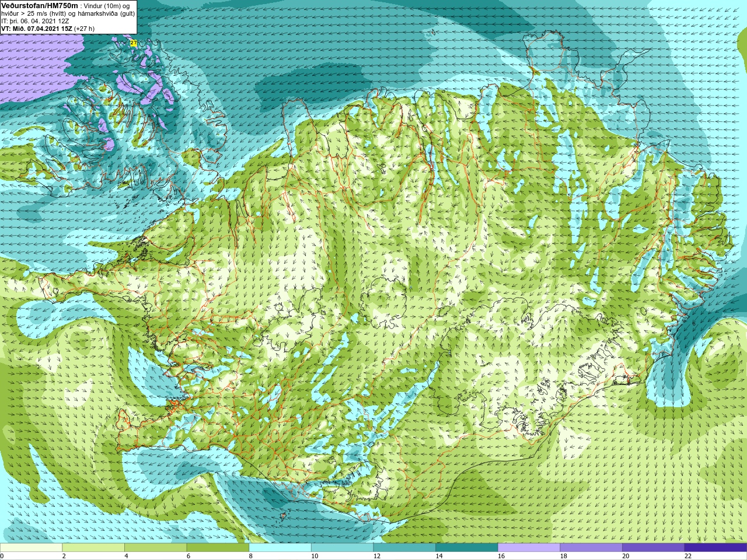
Task: Select the 20–22 violet scale swatch
Action: [x=653, y=548]
